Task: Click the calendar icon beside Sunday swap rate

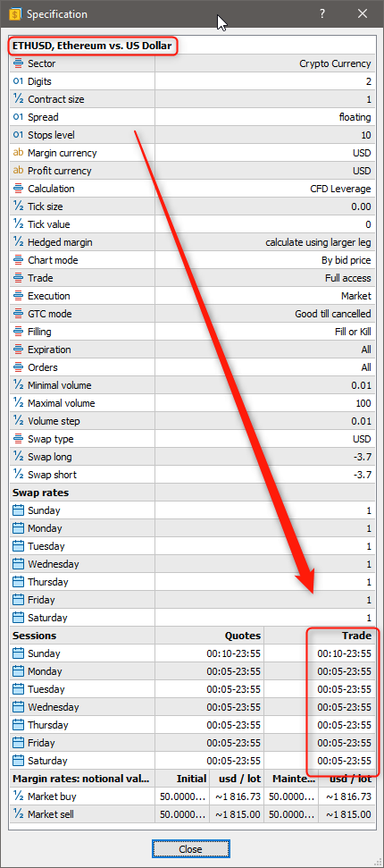Action: 18,510
